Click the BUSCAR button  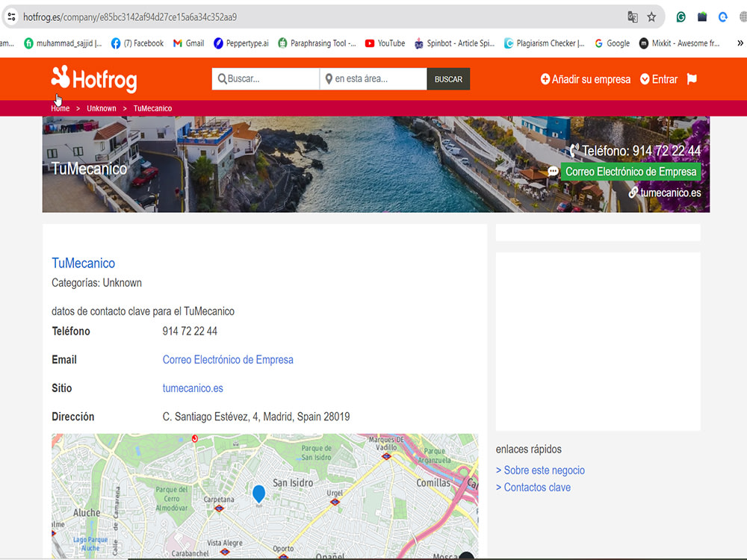point(448,79)
